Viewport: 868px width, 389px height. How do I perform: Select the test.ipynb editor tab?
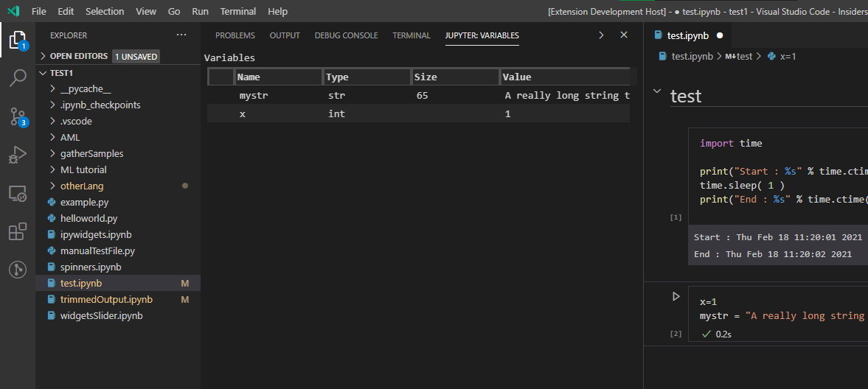tap(689, 35)
